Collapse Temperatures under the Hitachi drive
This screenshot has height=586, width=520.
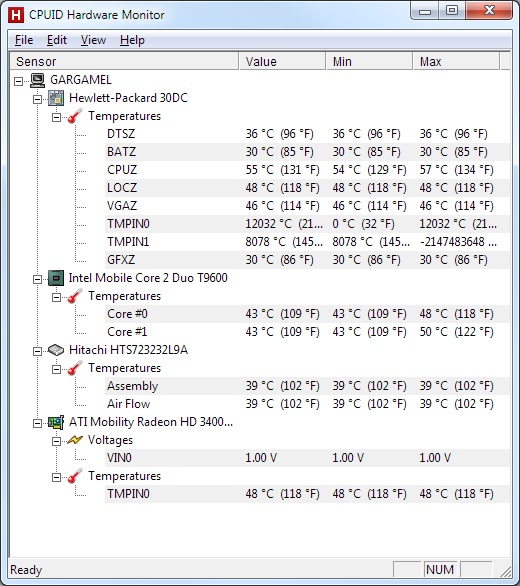tap(56, 369)
